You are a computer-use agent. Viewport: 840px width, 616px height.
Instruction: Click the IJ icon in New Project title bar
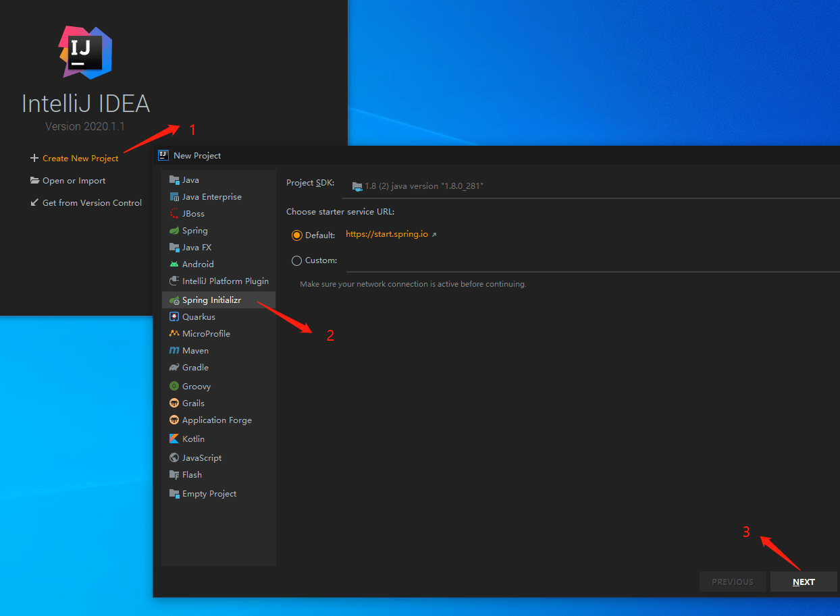coord(163,155)
